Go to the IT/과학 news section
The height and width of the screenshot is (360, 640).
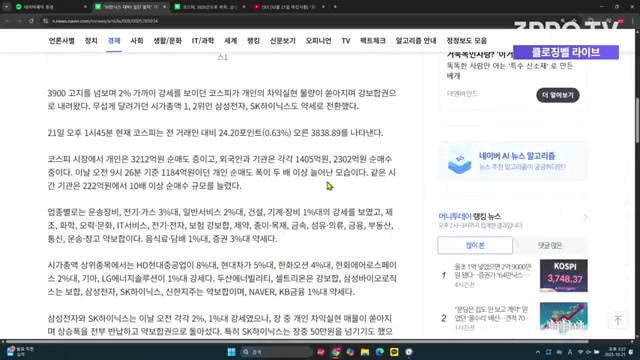203,40
